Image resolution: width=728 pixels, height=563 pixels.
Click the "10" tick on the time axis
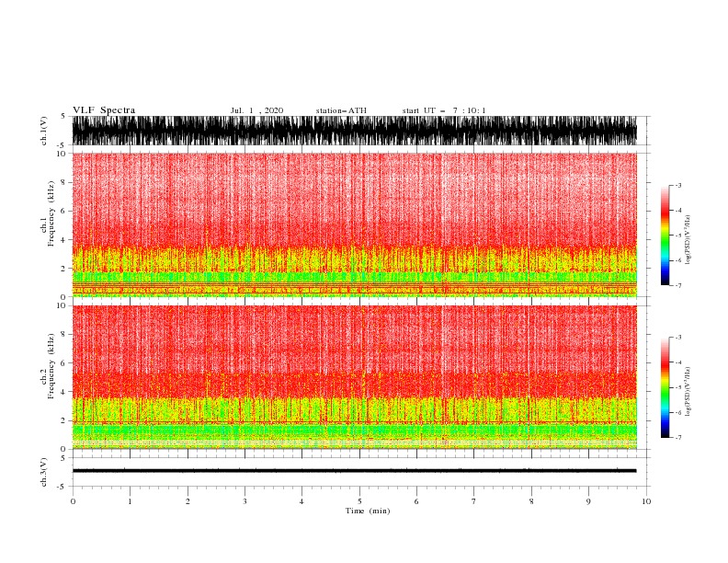pos(646,501)
